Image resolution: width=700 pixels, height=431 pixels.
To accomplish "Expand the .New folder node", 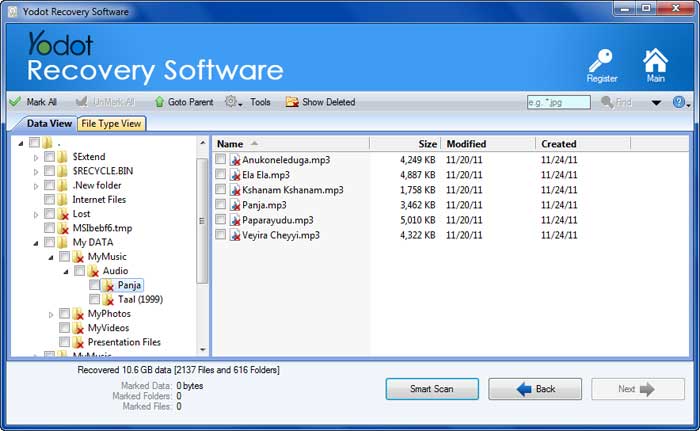I will (36, 186).
